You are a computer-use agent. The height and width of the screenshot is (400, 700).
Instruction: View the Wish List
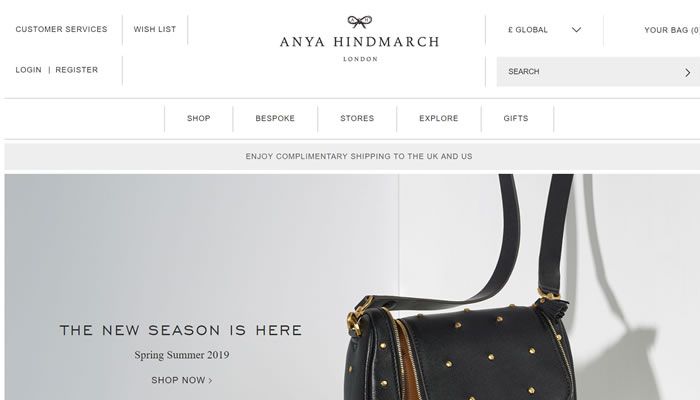(x=155, y=29)
